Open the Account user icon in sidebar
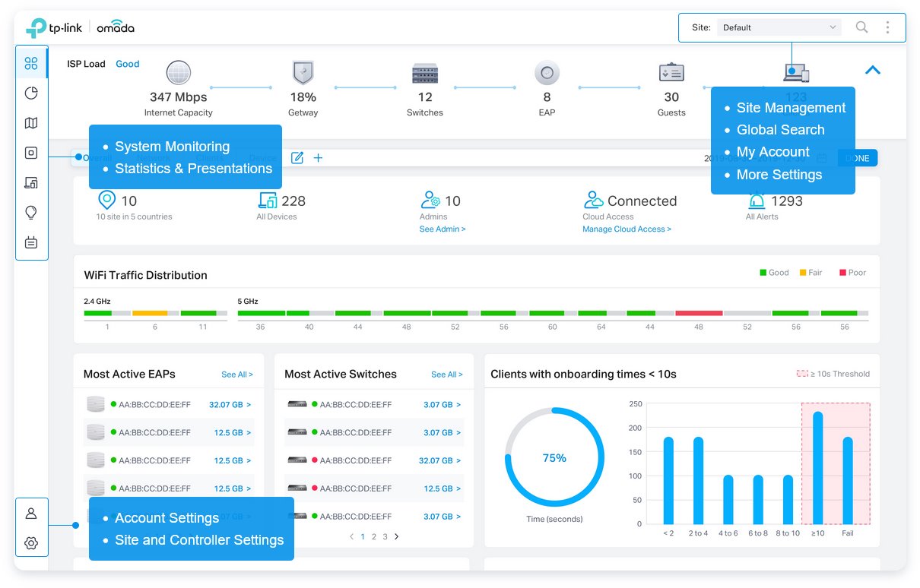Screen dimensions: 920x588 click(31, 514)
